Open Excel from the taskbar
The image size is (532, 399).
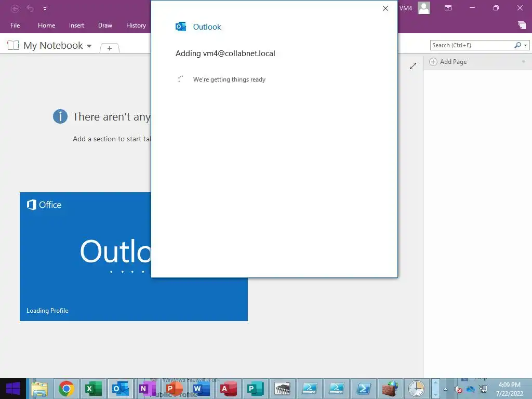click(x=94, y=389)
